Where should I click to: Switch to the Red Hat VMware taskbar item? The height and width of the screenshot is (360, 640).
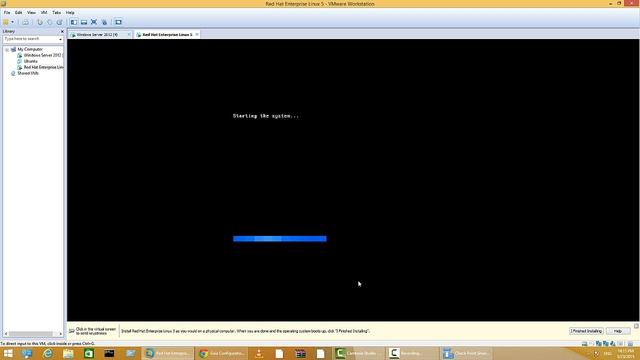[167, 353]
